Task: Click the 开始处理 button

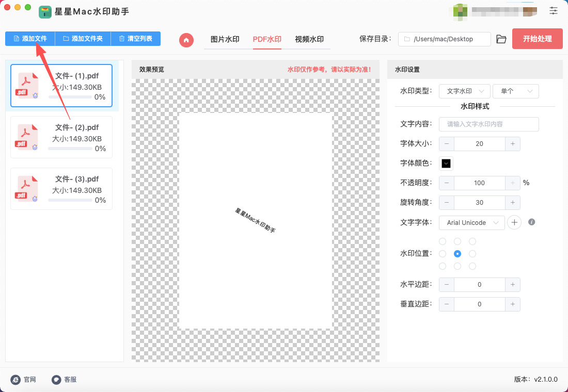Action: (x=537, y=39)
